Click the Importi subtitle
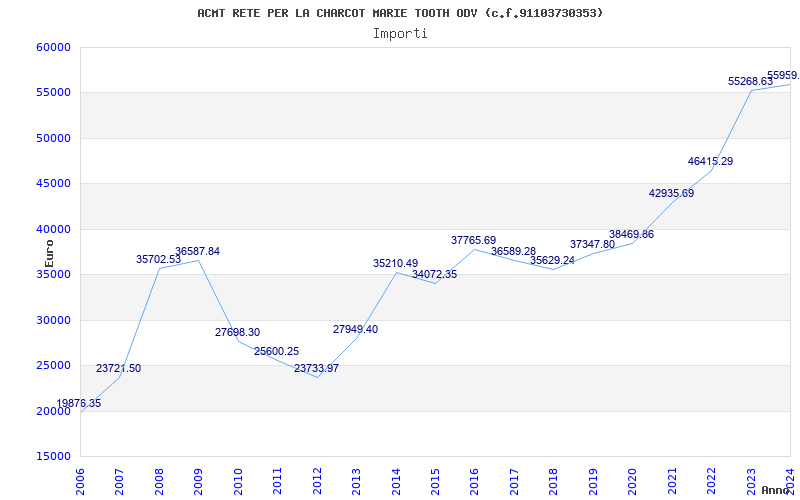800x500 pixels. (x=400, y=34)
